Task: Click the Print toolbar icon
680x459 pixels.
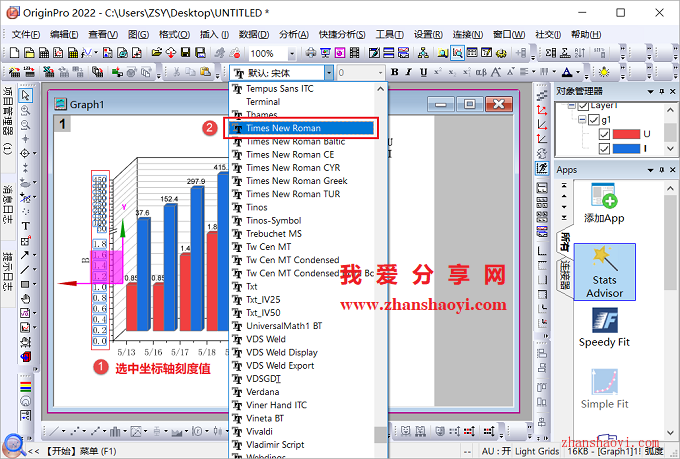Action: click(x=311, y=53)
